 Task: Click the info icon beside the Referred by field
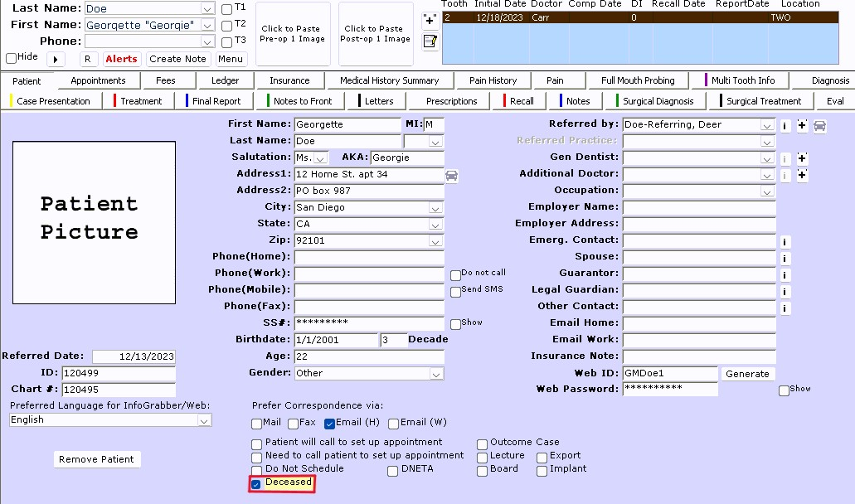pyautogui.click(x=785, y=126)
